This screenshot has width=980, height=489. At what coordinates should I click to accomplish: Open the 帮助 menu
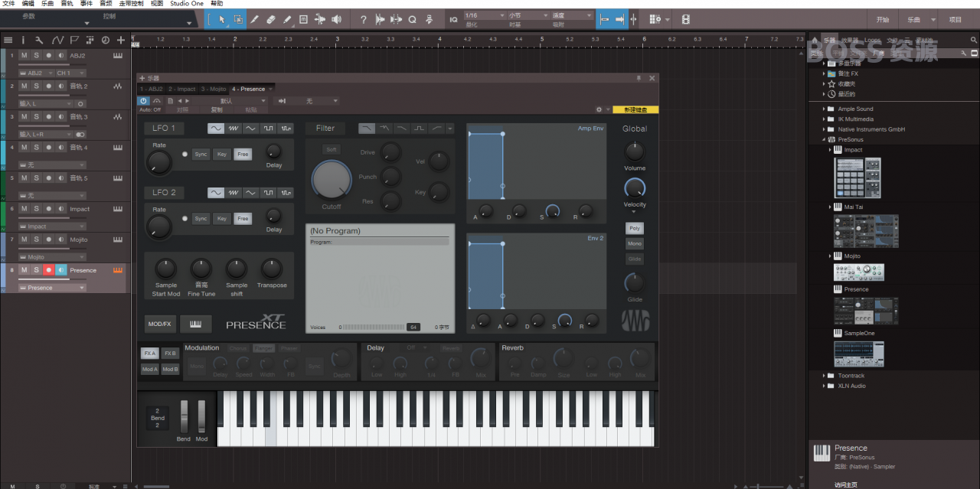pos(217,4)
